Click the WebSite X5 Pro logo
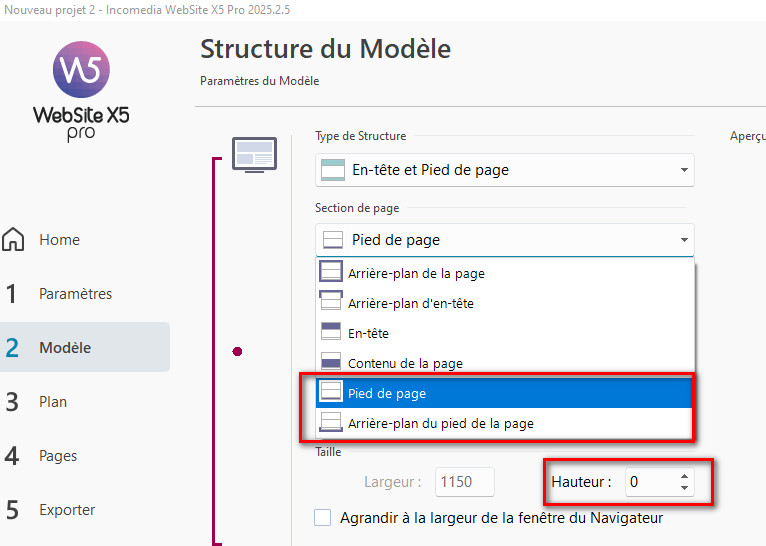The image size is (766, 546). coord(81,91)
